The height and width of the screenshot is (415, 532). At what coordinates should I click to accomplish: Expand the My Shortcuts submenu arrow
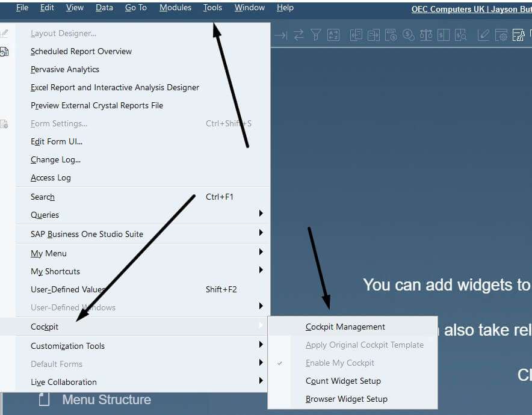pyautogui.click(x=261, y=270)
